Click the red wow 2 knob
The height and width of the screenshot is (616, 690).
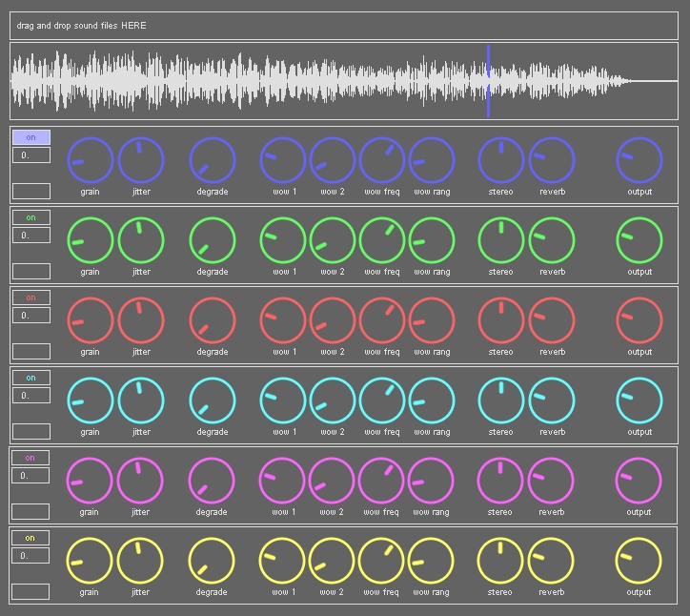point(333,320)
